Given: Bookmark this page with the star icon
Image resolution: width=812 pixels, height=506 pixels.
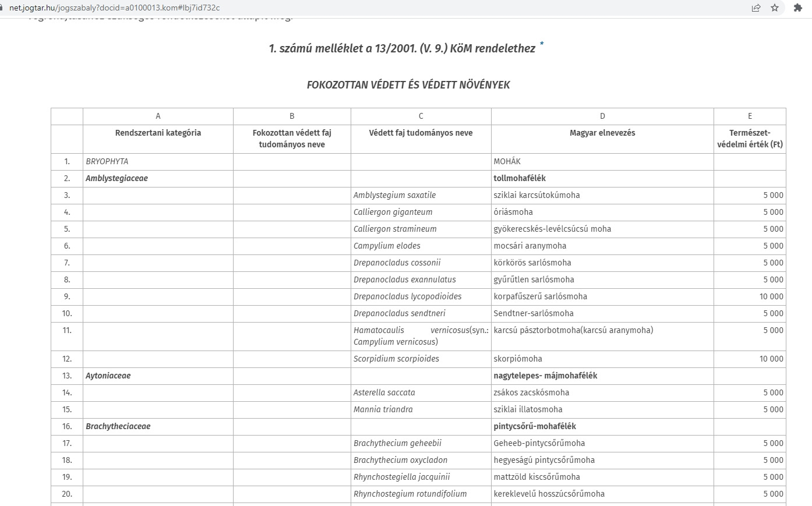Looking at the screenshot, I should (x=775, y=8).
